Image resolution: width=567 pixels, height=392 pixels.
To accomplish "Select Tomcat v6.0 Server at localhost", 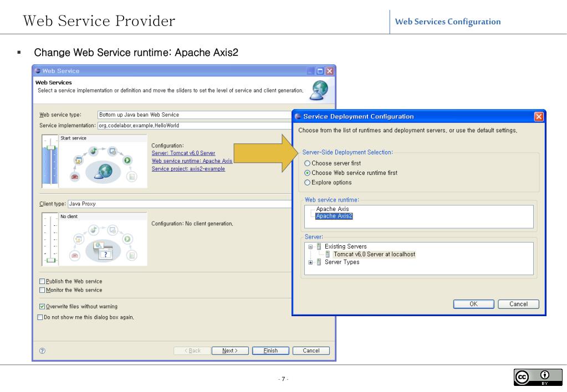I will pos(374,254).
